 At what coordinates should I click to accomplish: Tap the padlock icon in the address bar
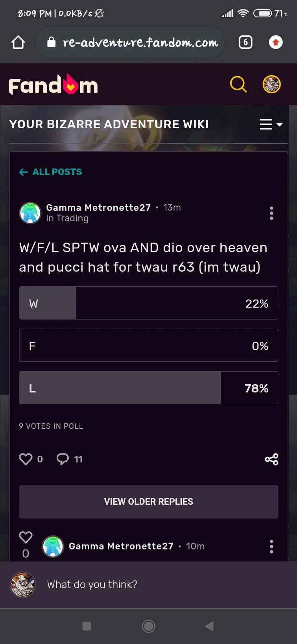click(52, 42)
